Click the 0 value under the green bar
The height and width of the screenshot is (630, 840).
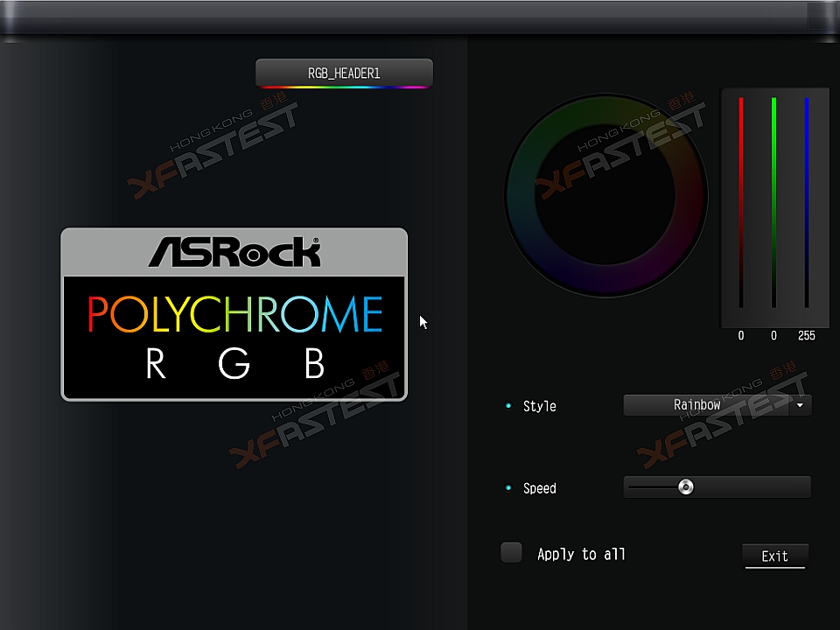(x=773, y=336)
